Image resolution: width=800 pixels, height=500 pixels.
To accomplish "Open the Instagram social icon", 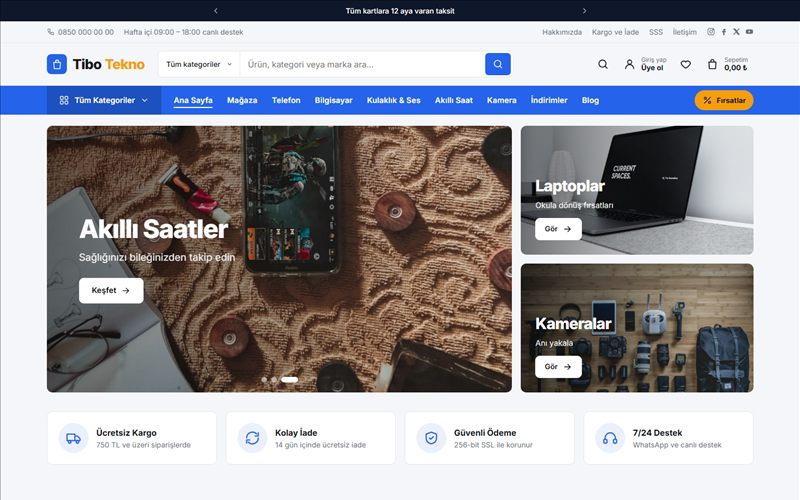I will pos(711,32).
